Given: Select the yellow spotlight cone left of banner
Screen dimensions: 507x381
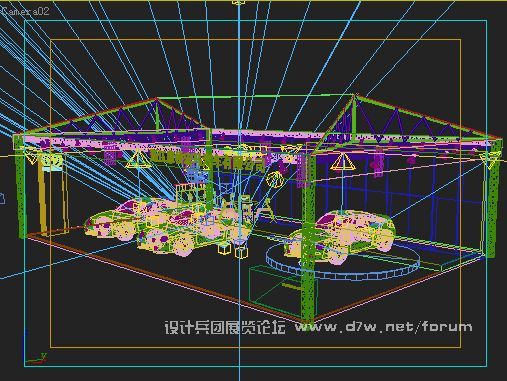Looking at the screenshot, I should tap(136, 159).
